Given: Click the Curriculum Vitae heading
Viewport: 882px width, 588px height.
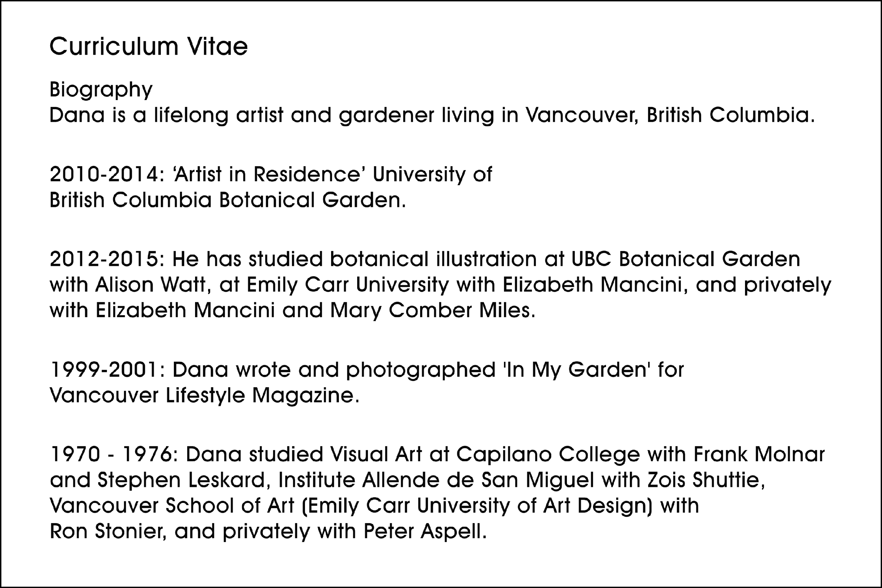Looking at the screenshot, I should pyautogui.click(x=148, y=47).
